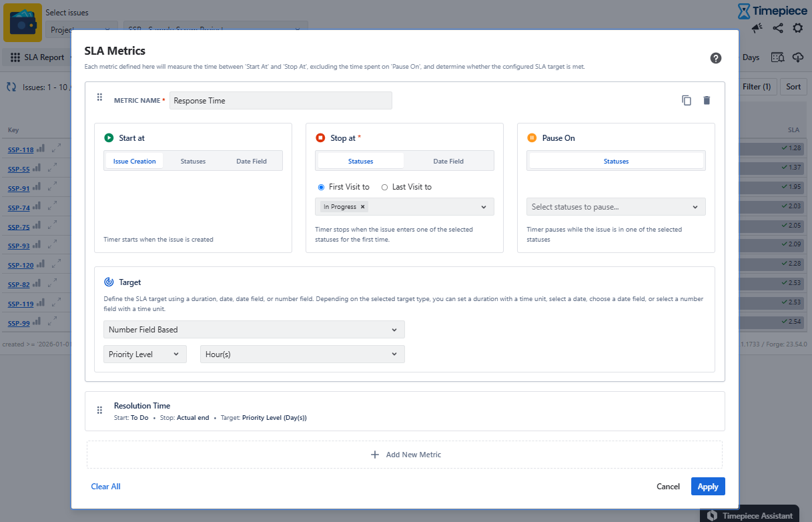Open the settings gear icon
812x522 pixels.
coord(798,28)
